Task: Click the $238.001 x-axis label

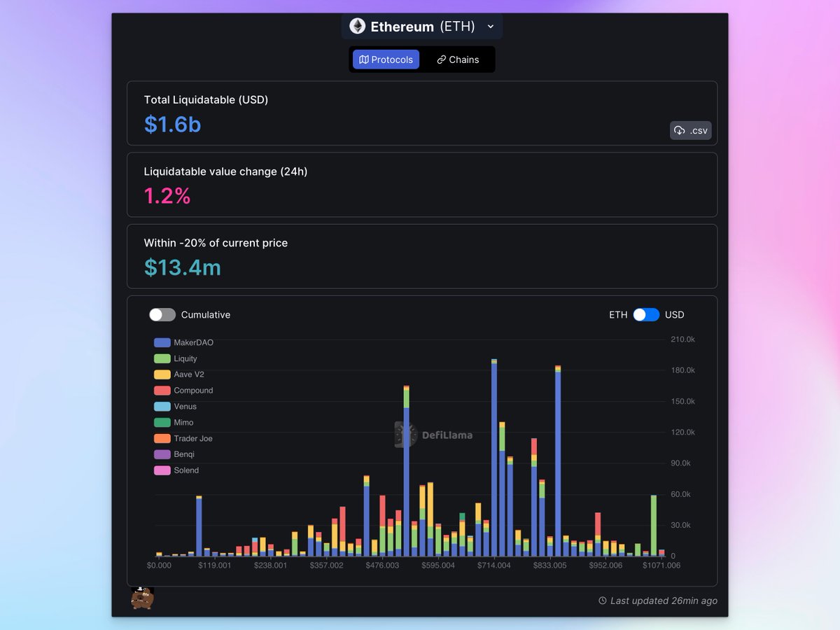Action: [x=270, y=566]
